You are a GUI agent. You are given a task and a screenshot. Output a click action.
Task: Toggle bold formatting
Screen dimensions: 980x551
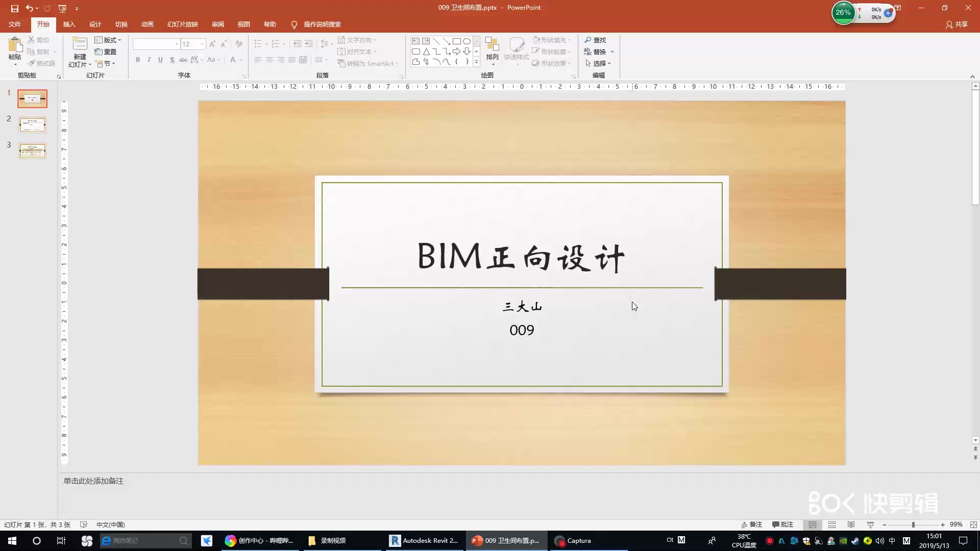coord(137,60)
